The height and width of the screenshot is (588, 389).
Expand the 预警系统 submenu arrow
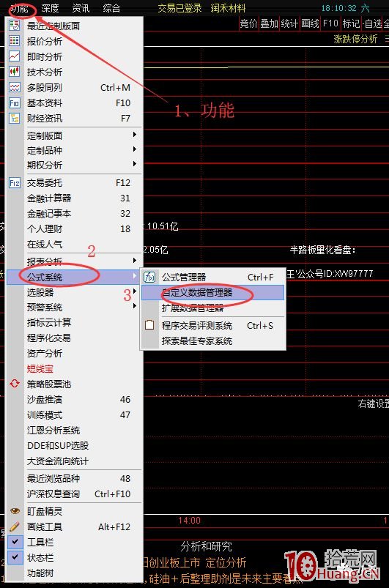[x=134, y=306]
